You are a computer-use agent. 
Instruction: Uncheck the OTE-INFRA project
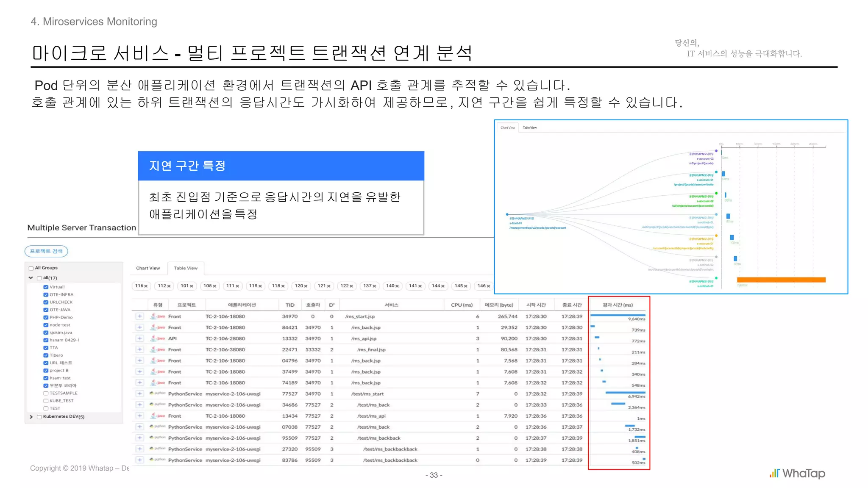tap(46, 294)
